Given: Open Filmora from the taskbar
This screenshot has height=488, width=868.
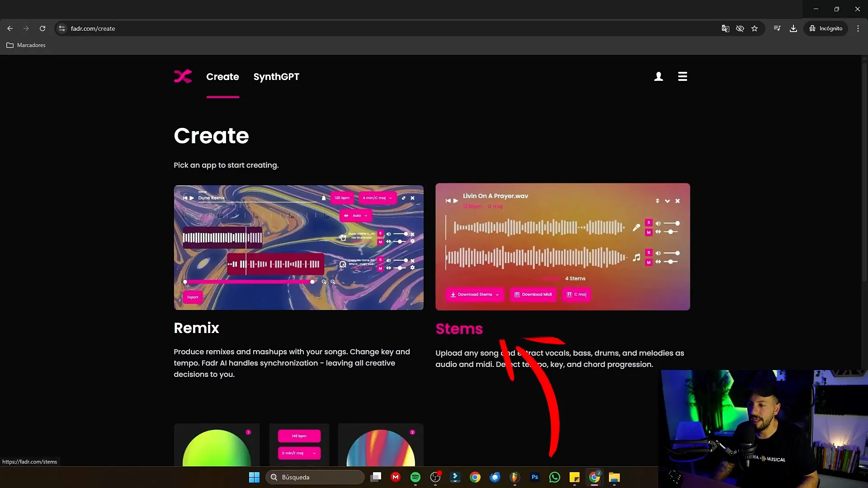Looking at the screenshot, I should coord(455,477).
